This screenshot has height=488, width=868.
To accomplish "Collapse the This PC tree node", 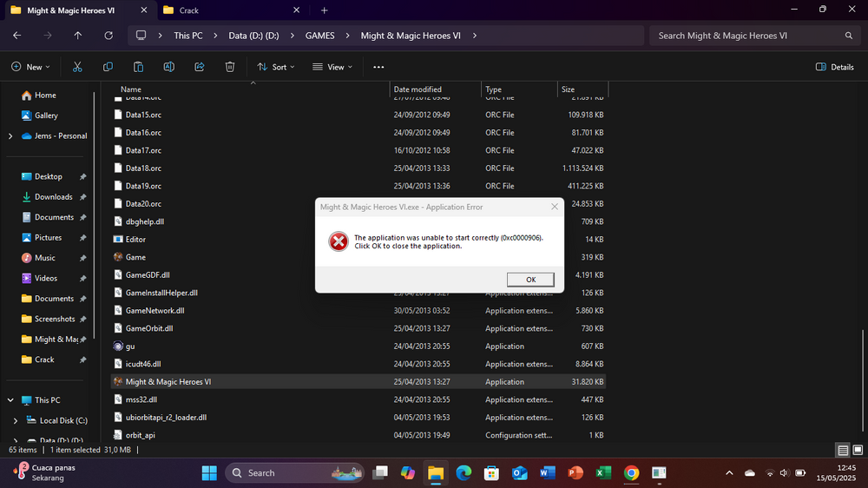I will [10, 400].
